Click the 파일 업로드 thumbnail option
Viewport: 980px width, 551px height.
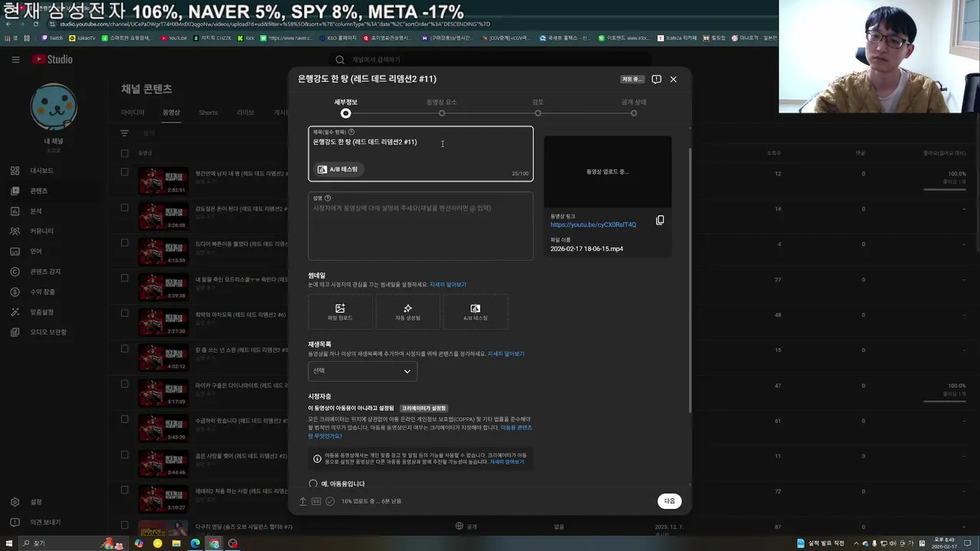click(340, 312)
